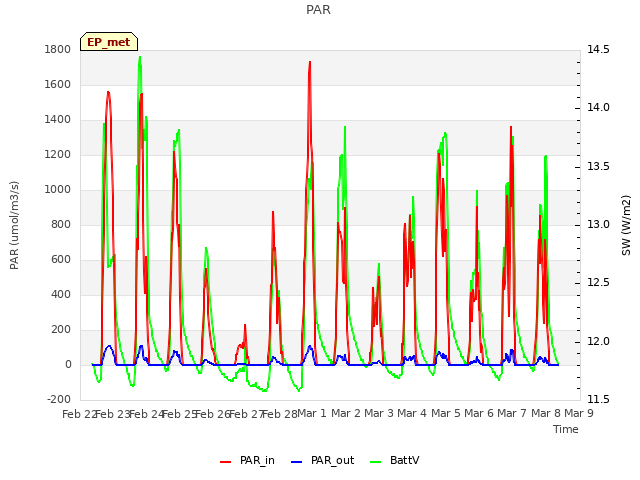Viewport: 640px width, 480px height.
Task: Toggle PAR_in series in legend
Action: click(x=247, y=460)
